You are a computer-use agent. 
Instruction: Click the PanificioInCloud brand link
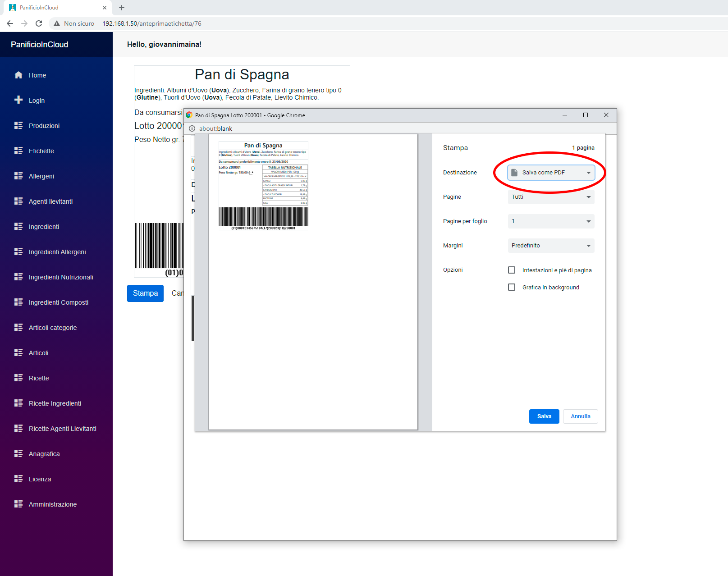pyautogui.click(x=40, y=45)
